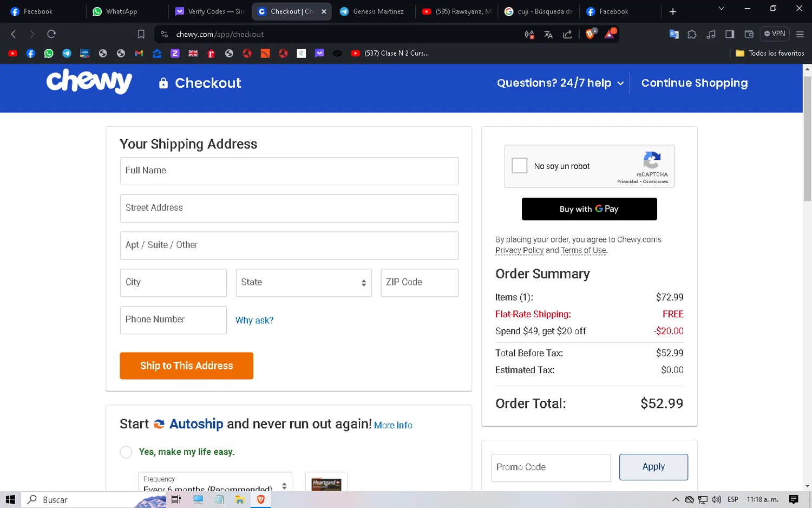Image resolution: width=812 pixels, height=508 pixels.
Task: Open a new browser tab
Action: (673, 11)
